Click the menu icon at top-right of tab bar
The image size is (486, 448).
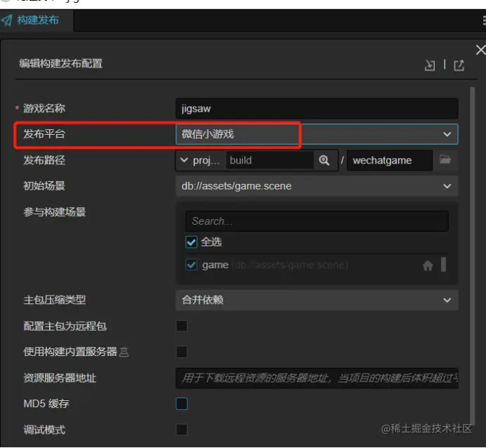(x=484, y=21)
